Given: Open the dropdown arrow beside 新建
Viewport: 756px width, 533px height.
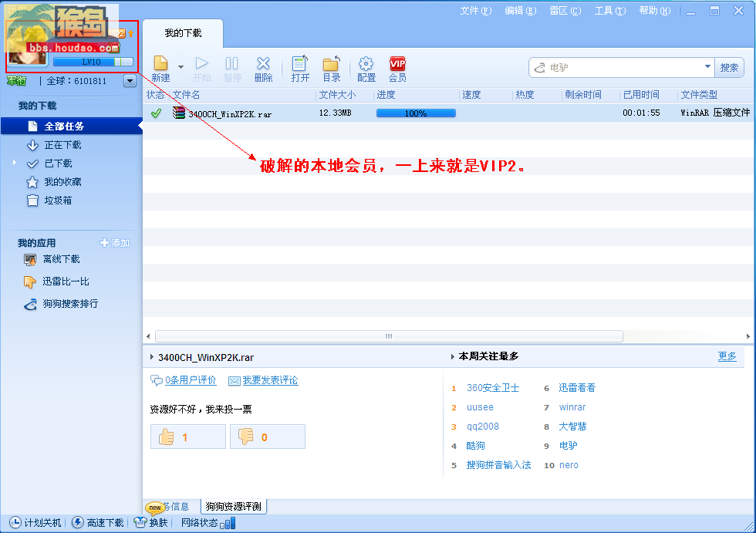Looking at the screenshot, I should pos(181,66).
